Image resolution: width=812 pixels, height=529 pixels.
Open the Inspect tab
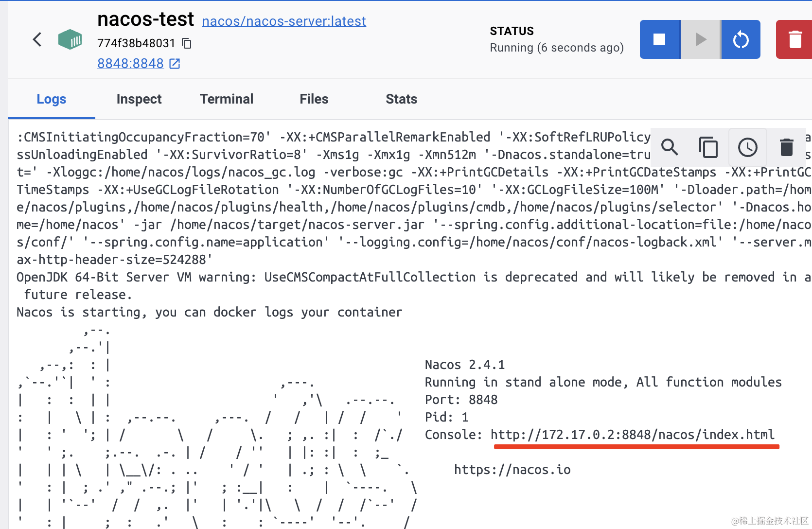139,99
